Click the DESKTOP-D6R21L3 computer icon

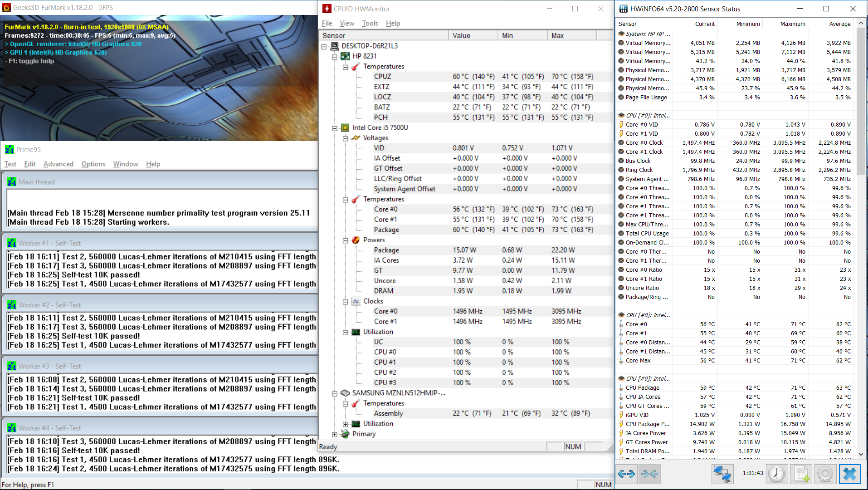(335, 46)
